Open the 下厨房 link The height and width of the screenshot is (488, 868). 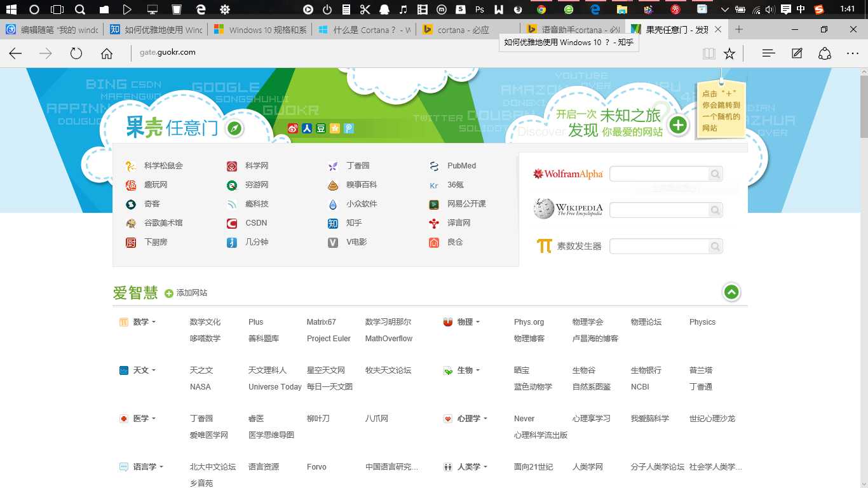pos(156,242)
